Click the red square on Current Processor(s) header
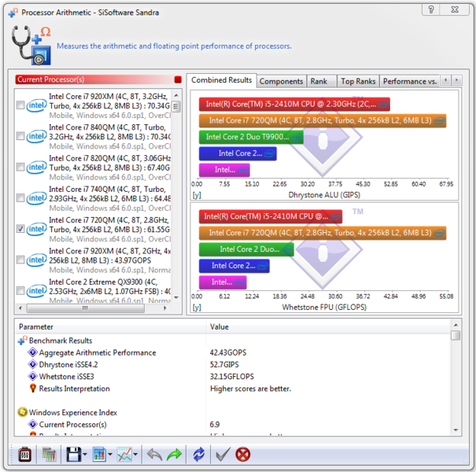This screenshot has width=476, height=472. [178, 79]
